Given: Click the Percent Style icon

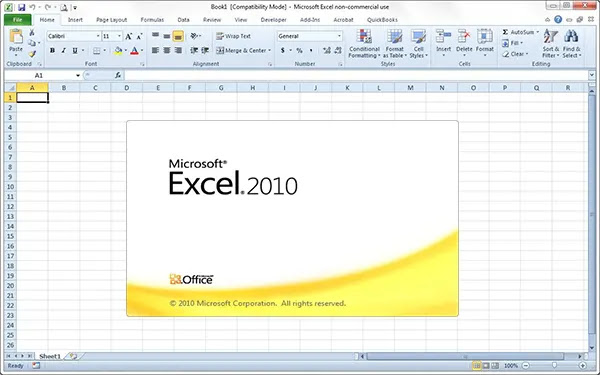Looking at the screenshot, I should tap(299, 50).
